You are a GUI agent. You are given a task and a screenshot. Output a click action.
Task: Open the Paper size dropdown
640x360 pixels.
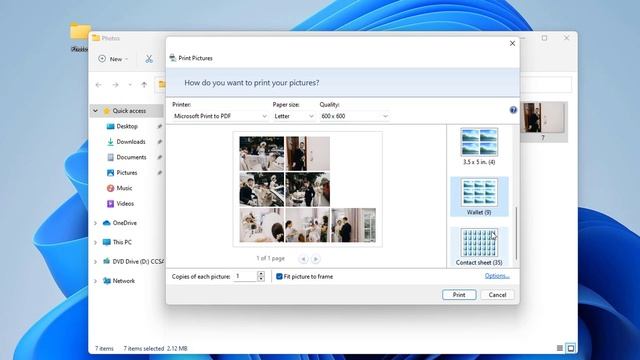click(x=293, y=116)
